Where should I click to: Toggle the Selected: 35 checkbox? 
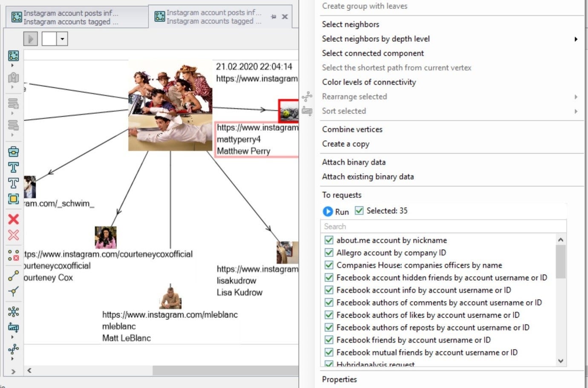pos(359,210)
